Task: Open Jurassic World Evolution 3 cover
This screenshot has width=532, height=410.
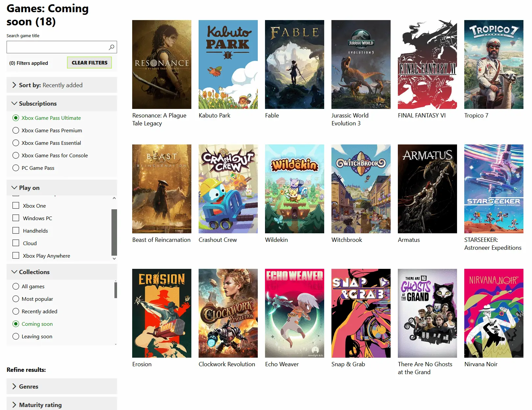Action: pos(361,64)
